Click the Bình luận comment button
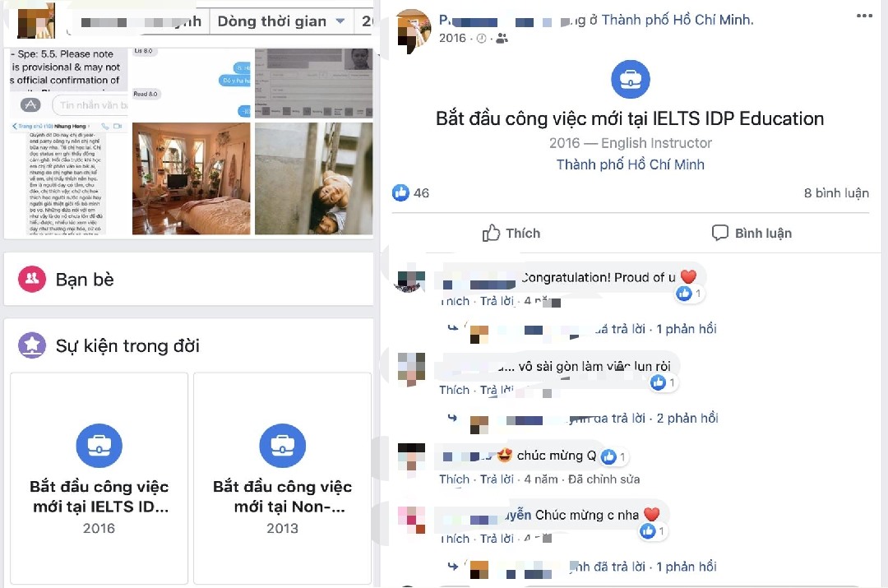Viewport: 888px width, 588px height. coord(752,234)
